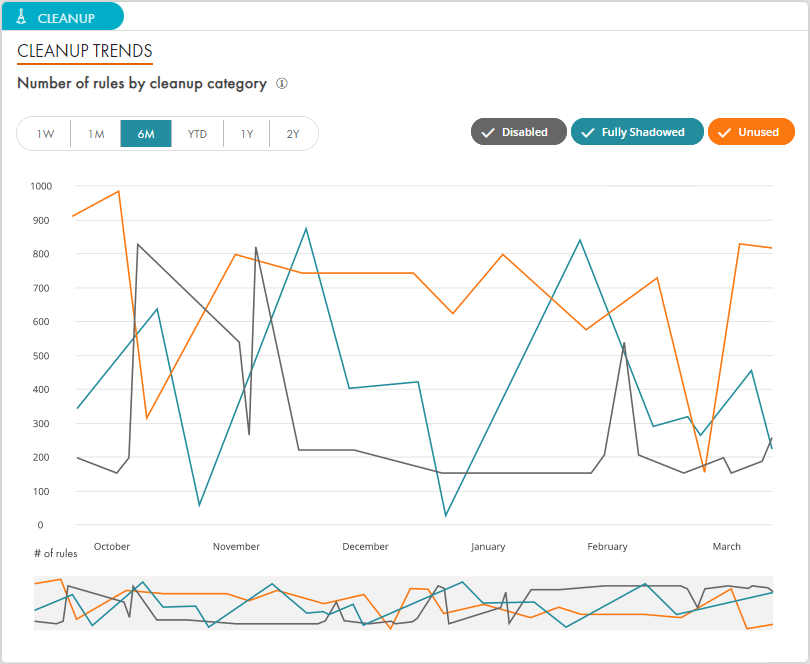The image size is (810, 664).
Task: Click the broom icon in the Cleanup tab
Action: 21,17
